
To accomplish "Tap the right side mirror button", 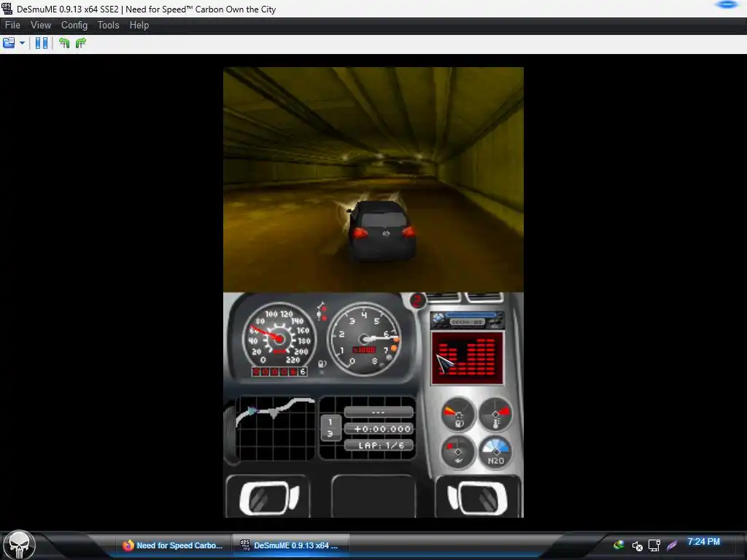I will (x=478, y=497).
